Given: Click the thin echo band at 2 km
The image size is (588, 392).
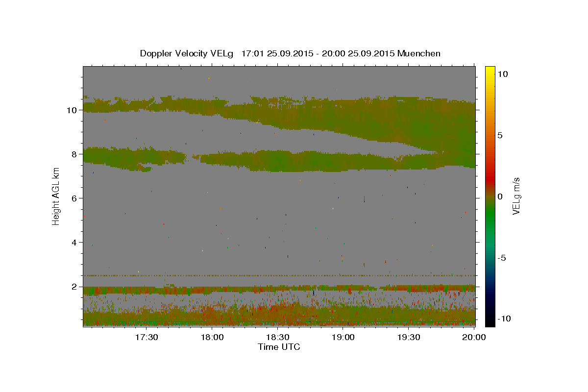Looking at the screenshot, I should pyautogui.click(x=279, y=290).
